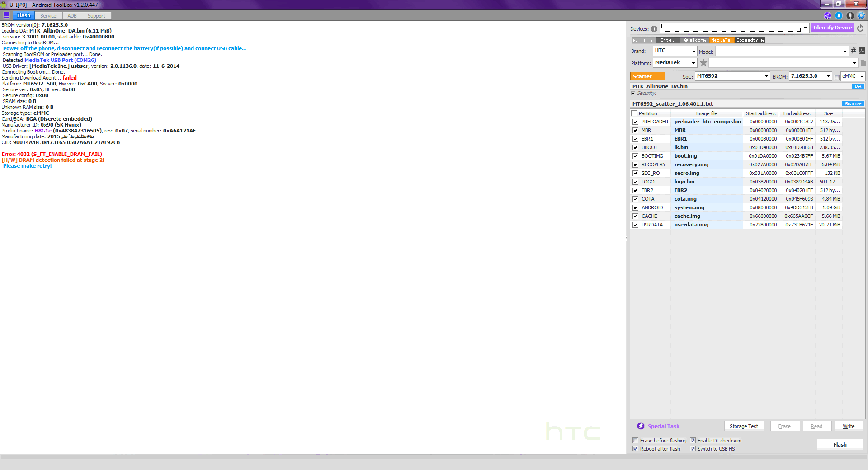The height and width of the screenshot is (470, 868).
Task: Uncheck the USRDATA partition checkbox
Action: coord(635,225)
